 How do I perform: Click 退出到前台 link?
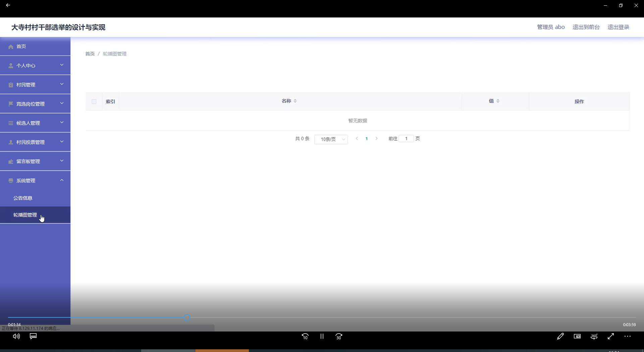(586, 27)
